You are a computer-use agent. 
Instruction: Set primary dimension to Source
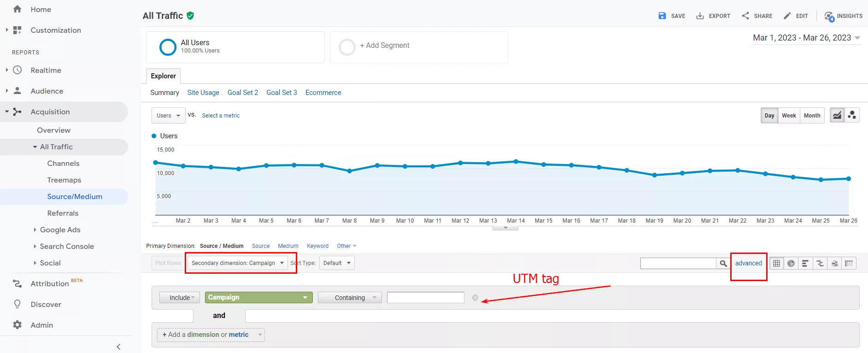[x=261, y=246]
